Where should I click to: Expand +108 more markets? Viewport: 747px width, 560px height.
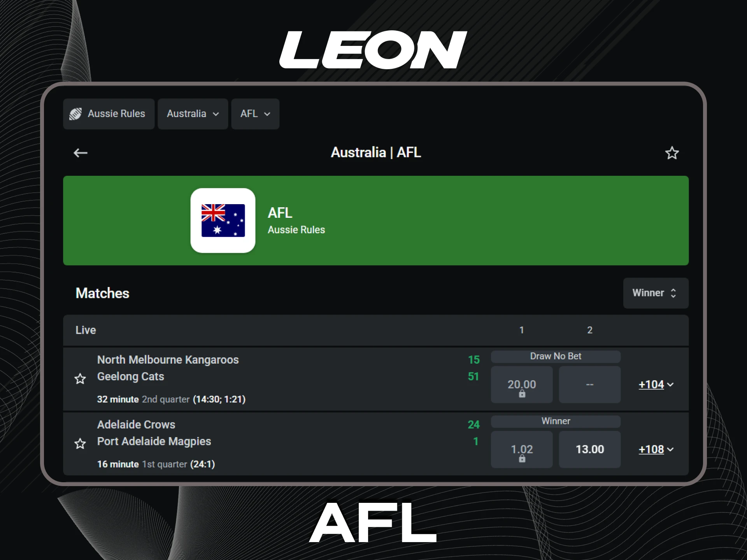click(656, 450)
